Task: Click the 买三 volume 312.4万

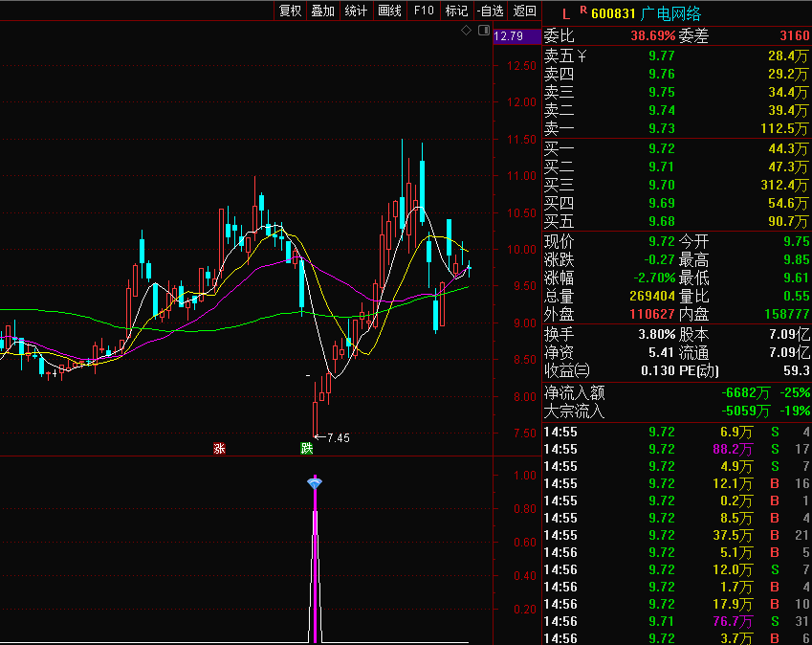Action: click(x=784, y=185)
